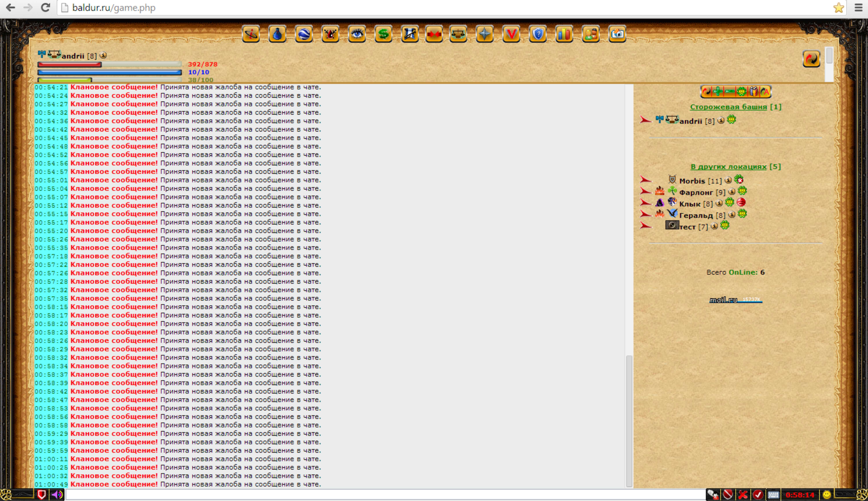
Task: Open the green dollar sign icon
Action: (383, 34)
